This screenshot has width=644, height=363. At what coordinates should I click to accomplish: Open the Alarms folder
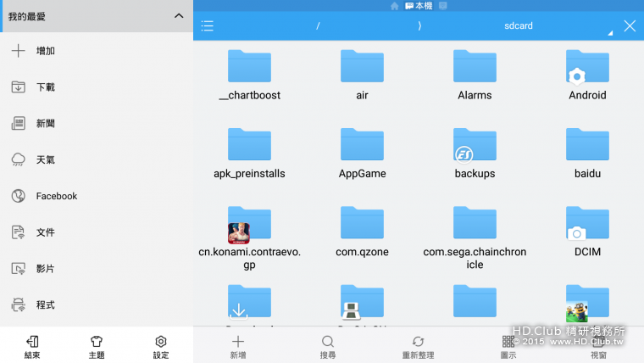click(475, 75)
